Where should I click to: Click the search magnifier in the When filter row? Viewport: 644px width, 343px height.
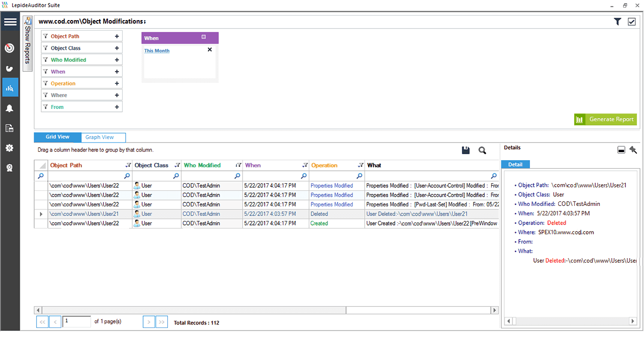click(x=303, y=176)
